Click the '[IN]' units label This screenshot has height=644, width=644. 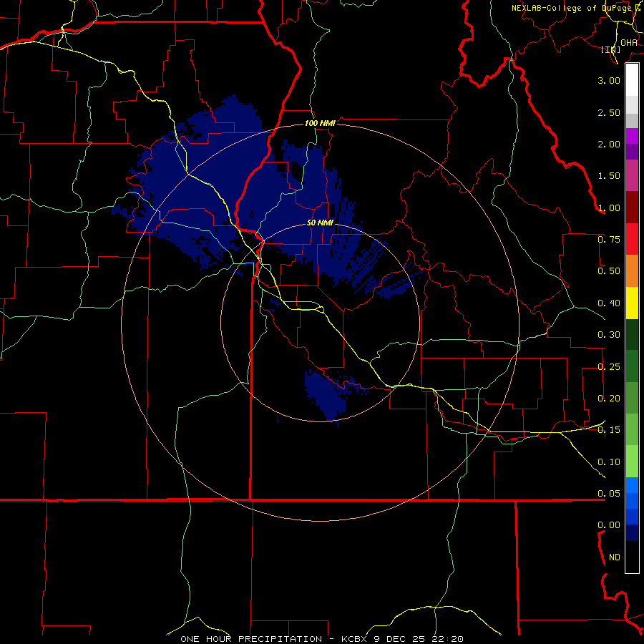pos(610,49)
